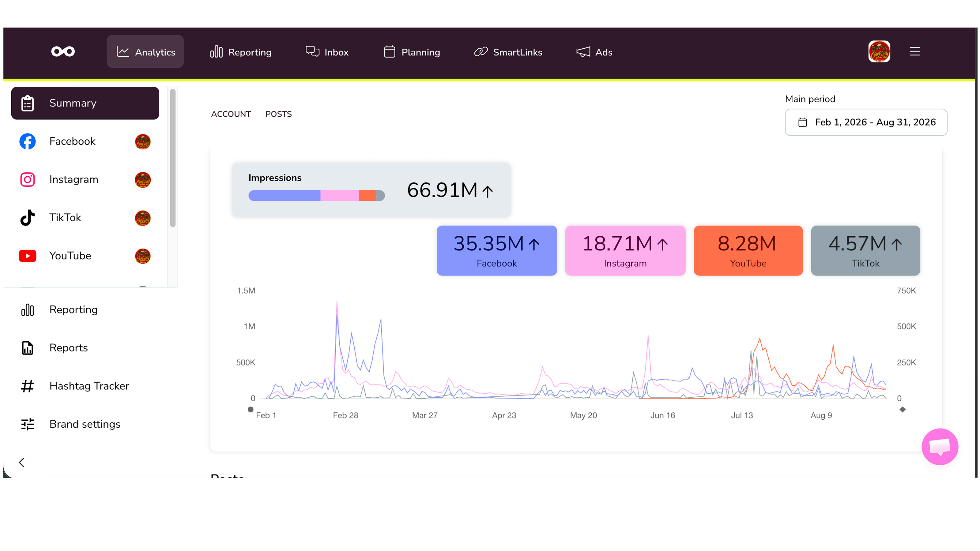Click the brand profile avatar in header
Image resolution: width=980 pixels, height=551 pixels.
(879, 51)
